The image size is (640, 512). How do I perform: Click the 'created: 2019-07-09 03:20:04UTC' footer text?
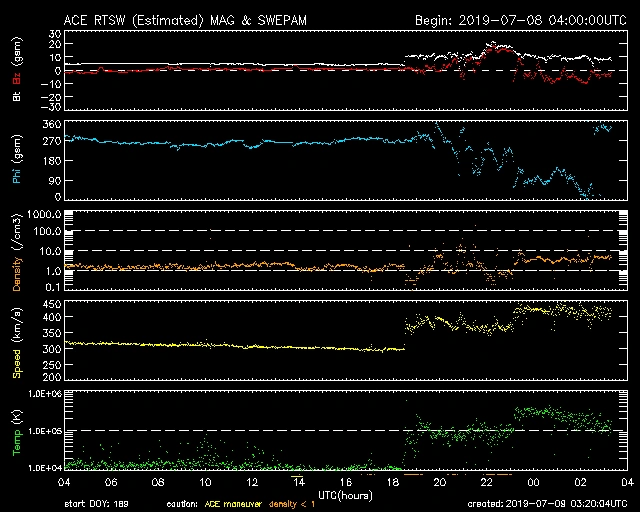tap(547, 504)
